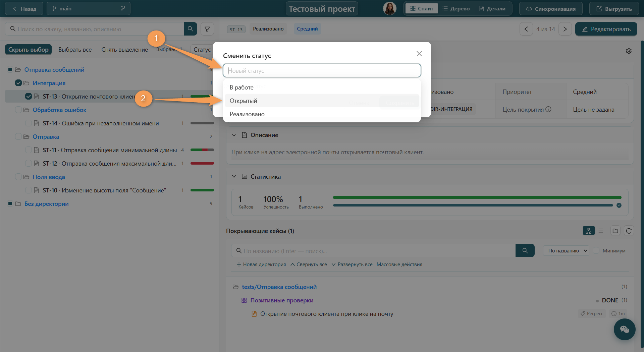The image size is (644, 352).
Task: Click the left panel search input field
Action: pos(95,29)
